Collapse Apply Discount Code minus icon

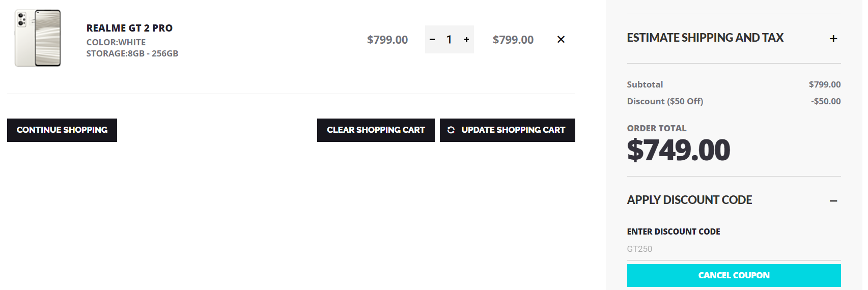click(833, 201)
